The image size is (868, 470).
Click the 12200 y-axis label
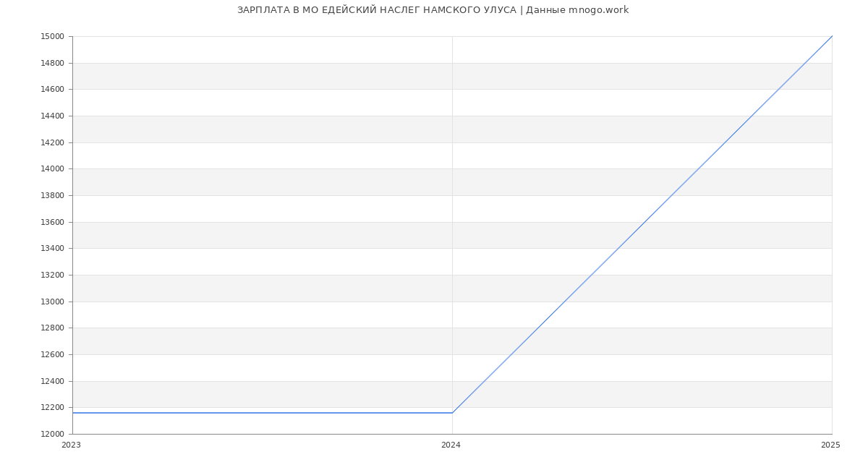(x=52, y=408)
